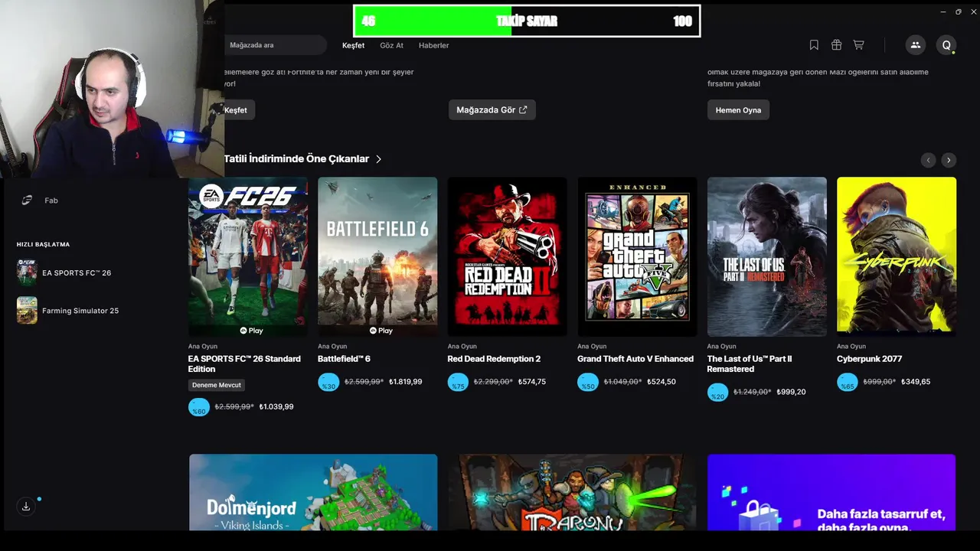Click the ₺1.819,99 price for Battlefield 6
This screenshot has height=551, width=980.
click(x=406, y=382)
